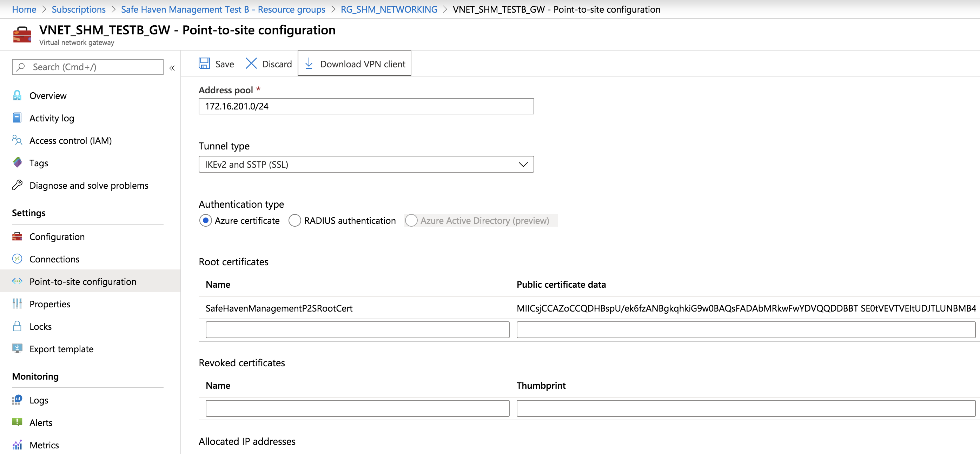The image size is (980, 454).
Task: Open Export template page
Action: pos(61,349)
